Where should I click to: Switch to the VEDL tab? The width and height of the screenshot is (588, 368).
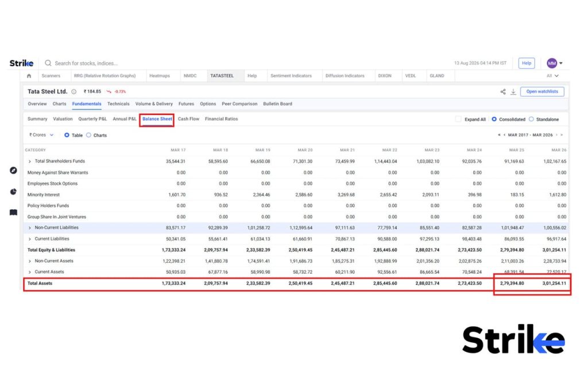point(411,76)
